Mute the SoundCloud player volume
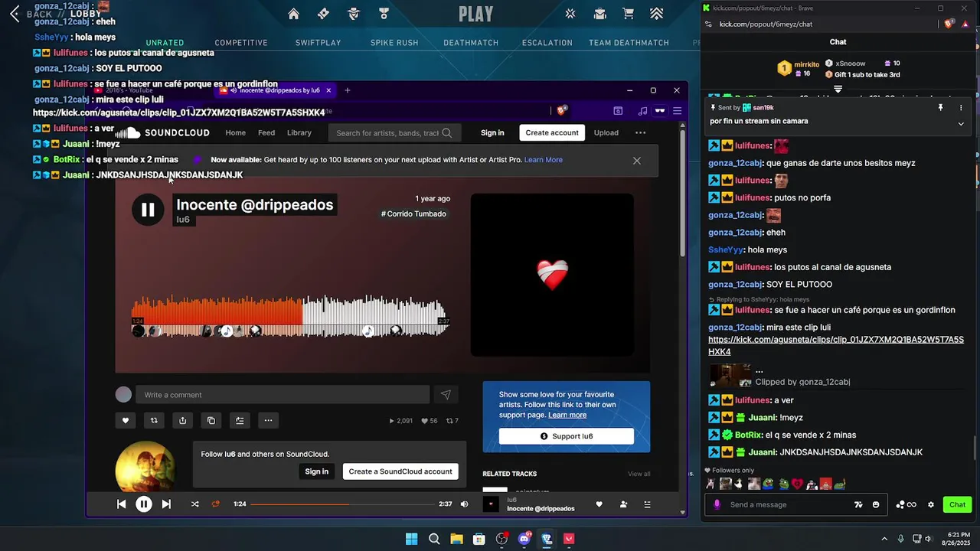 pyautogui.click(x=464, y=504)
